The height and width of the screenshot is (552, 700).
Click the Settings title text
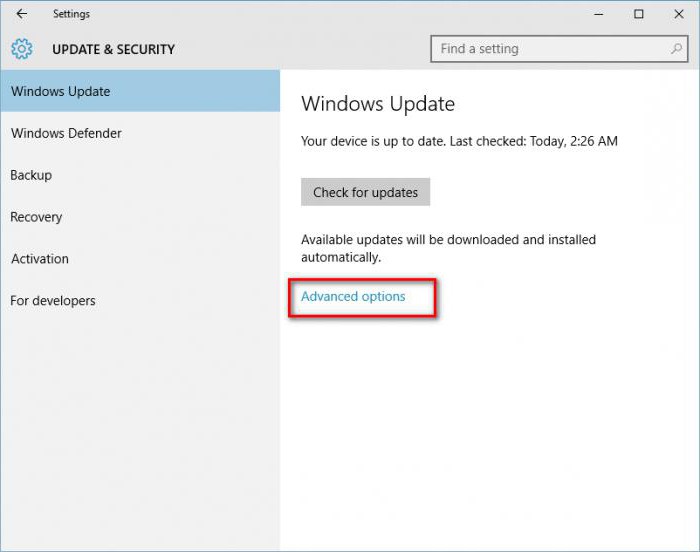coord(71,14)
